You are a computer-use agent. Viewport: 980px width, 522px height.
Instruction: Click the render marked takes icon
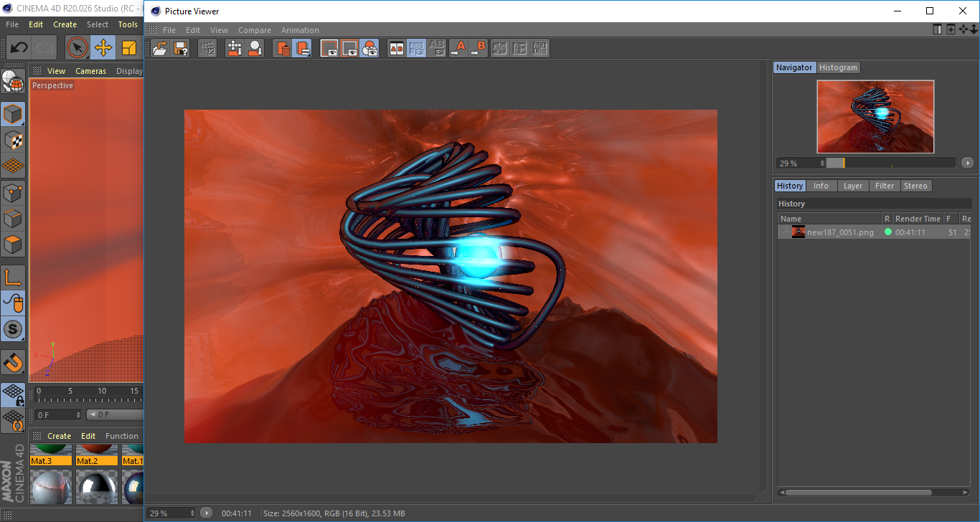point(255,49)
